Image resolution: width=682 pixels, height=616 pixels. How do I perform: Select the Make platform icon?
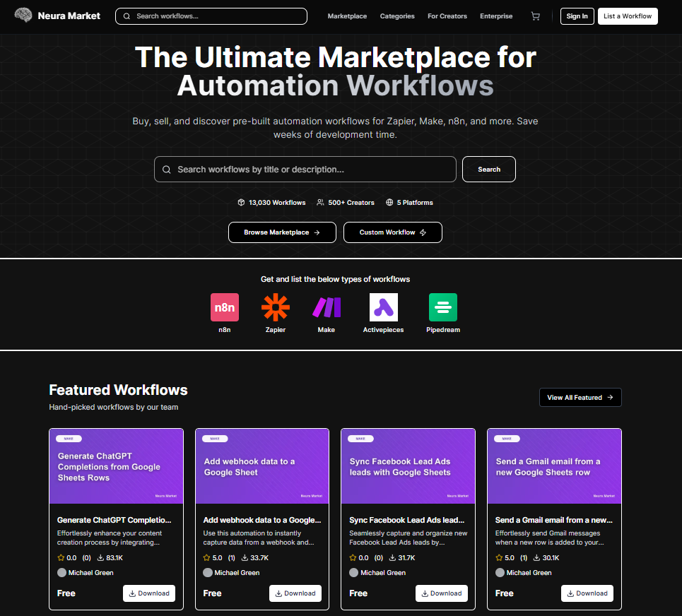tap(327, 307)
